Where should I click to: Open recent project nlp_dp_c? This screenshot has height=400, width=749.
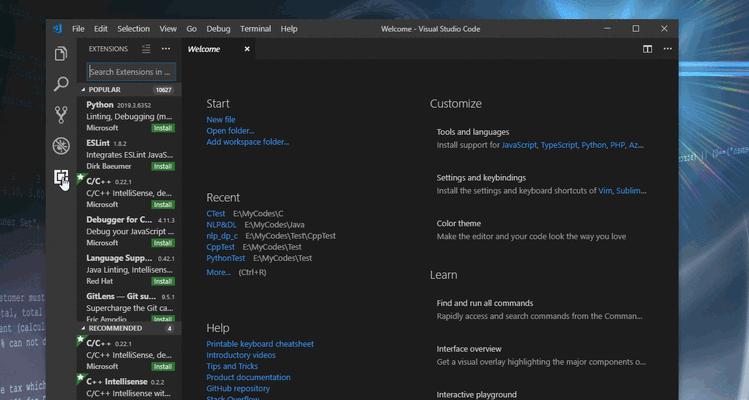(222, 236)
